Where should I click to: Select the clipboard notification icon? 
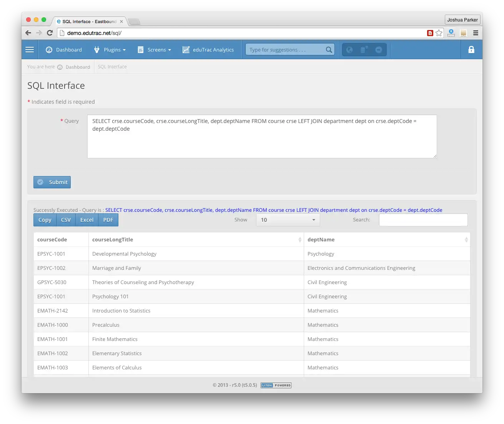pyautogui.click(x=363, y=49)
